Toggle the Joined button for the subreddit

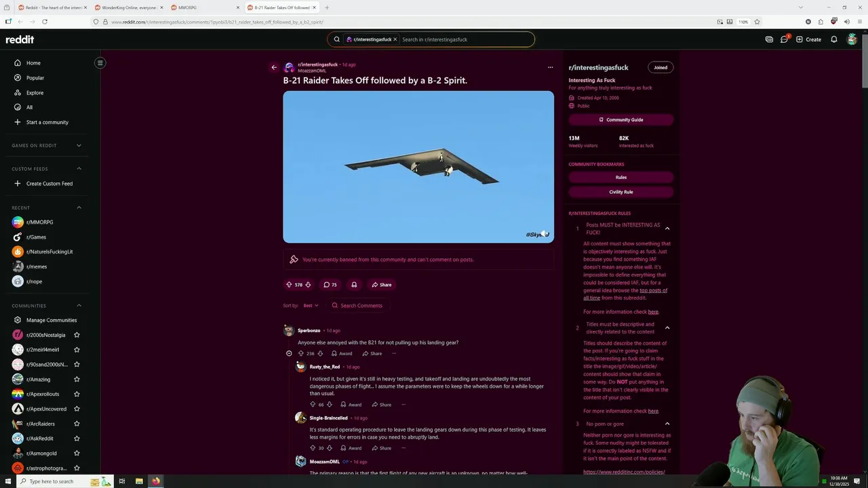pyautogui.click(x=660, y=67)
